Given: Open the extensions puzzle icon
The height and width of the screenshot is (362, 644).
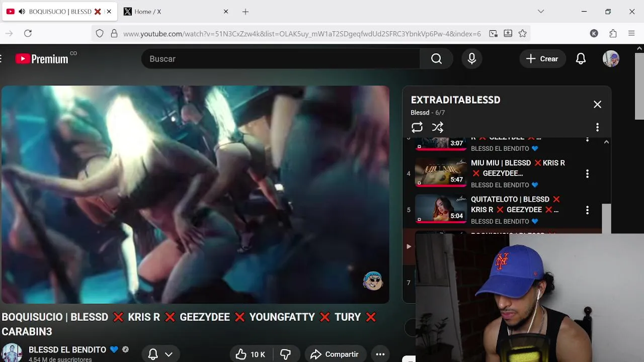Looking at the screenshot, I should 613,34.
